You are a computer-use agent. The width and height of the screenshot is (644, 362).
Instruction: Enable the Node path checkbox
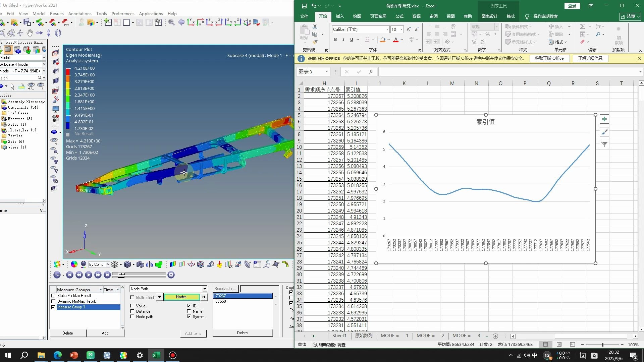[132, 317]
